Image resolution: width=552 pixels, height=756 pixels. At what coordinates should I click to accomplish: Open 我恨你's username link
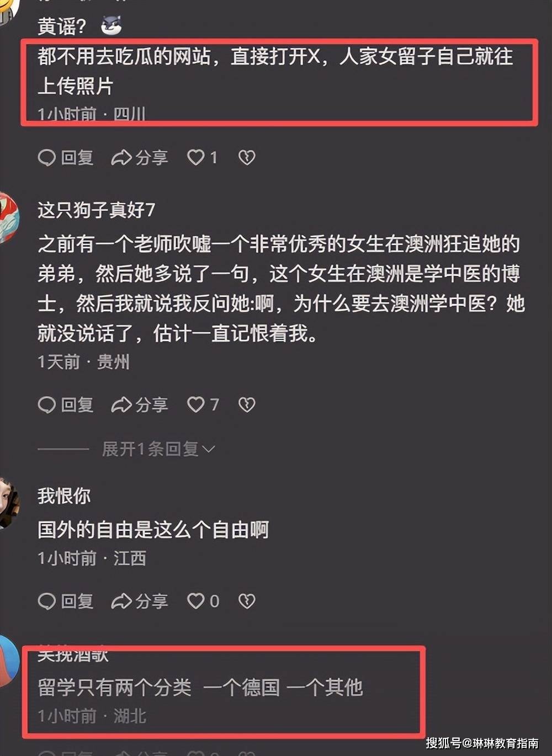click(x=64, y=496)
